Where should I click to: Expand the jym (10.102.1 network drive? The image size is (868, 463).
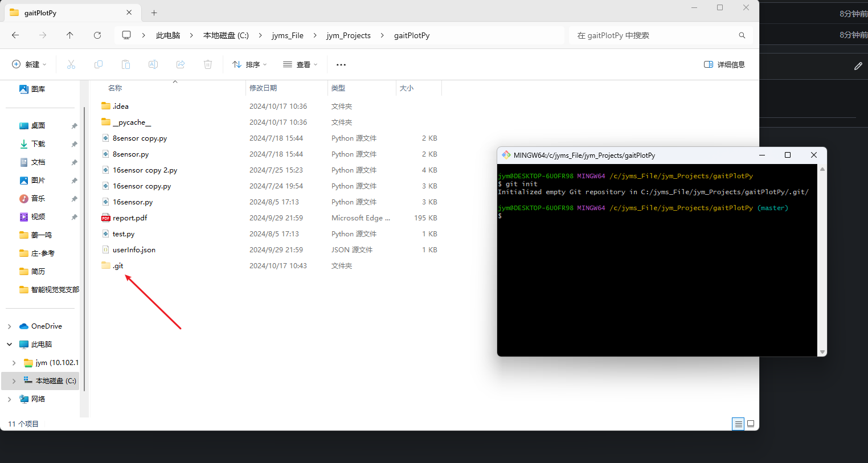14,363
